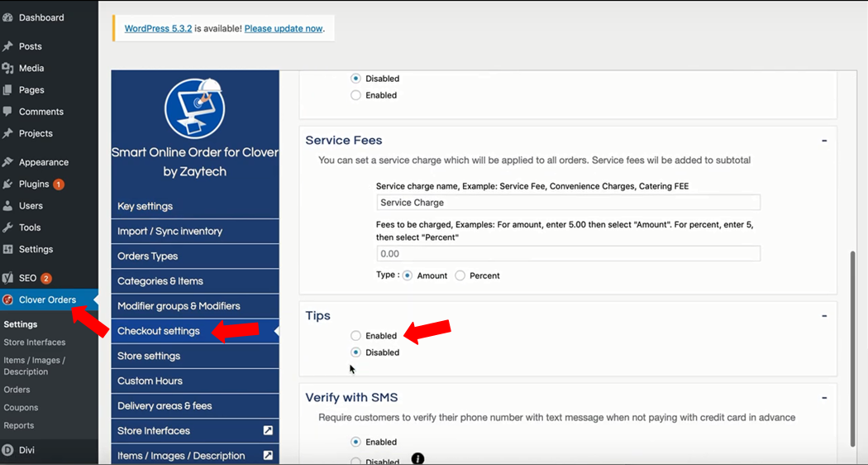Screen dimensions: 868x465
Task: Open Modifier groups & Modifiers tab
Action: point(195,306)
